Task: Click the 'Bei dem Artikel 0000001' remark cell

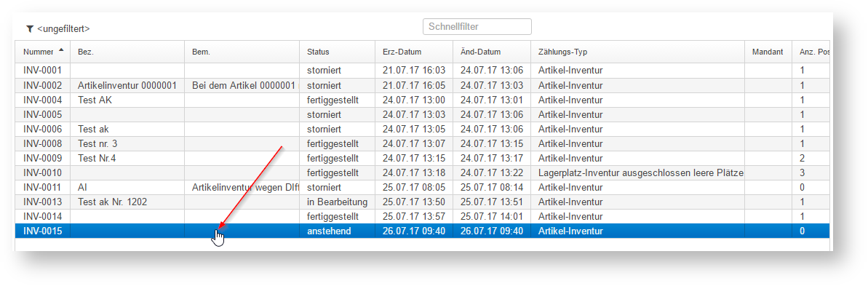Action: [242, 86]
